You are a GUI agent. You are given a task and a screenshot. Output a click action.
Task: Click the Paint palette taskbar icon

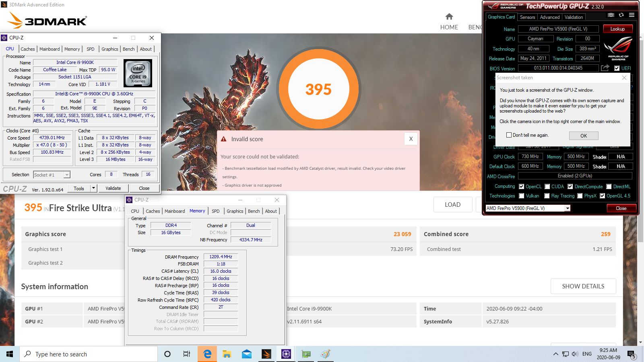(x=326, y=354)
